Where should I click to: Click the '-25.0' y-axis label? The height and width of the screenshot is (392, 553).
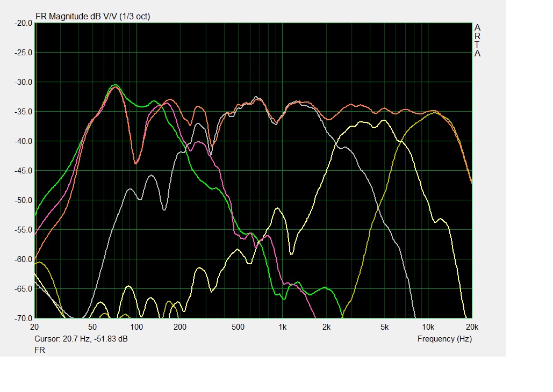(23, 53)
